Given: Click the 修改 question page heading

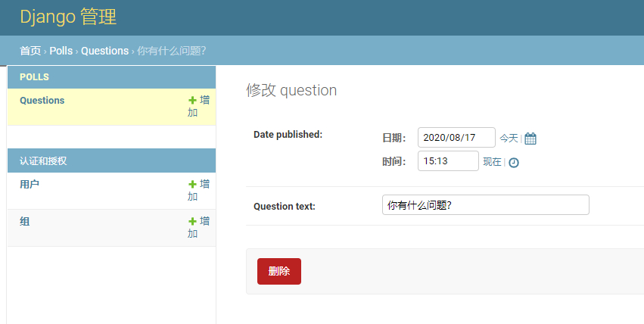Looking at the screenshot, I should tap(291, 90).
